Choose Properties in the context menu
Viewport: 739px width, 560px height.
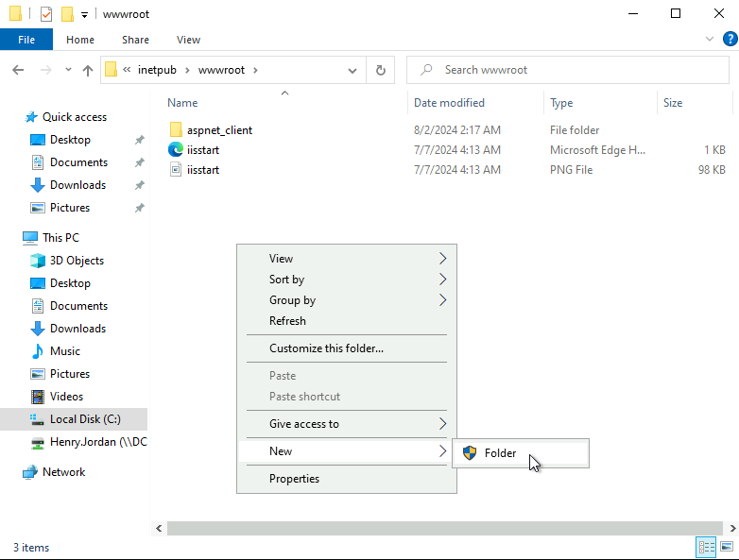point(347,478)
